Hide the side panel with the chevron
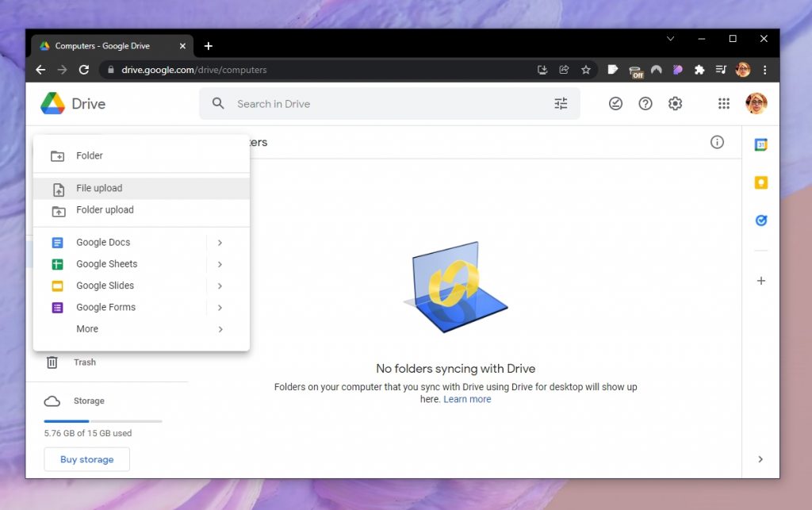 tap(760, 459)
